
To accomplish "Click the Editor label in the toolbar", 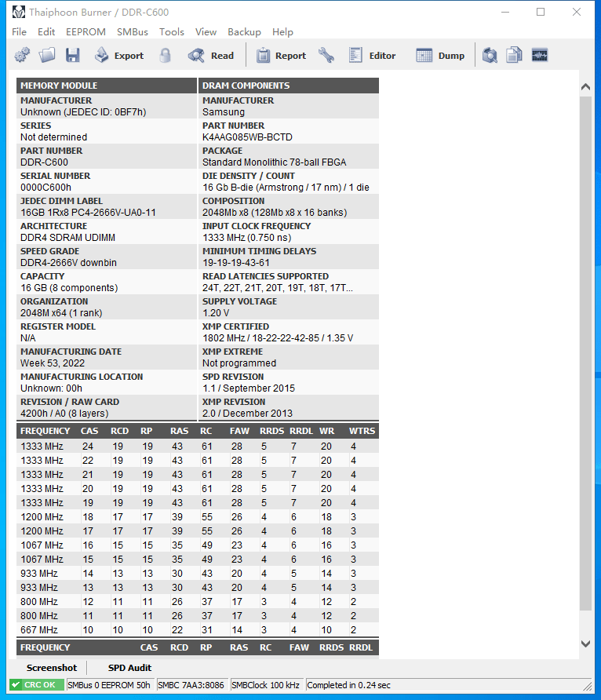I will 382,56.
